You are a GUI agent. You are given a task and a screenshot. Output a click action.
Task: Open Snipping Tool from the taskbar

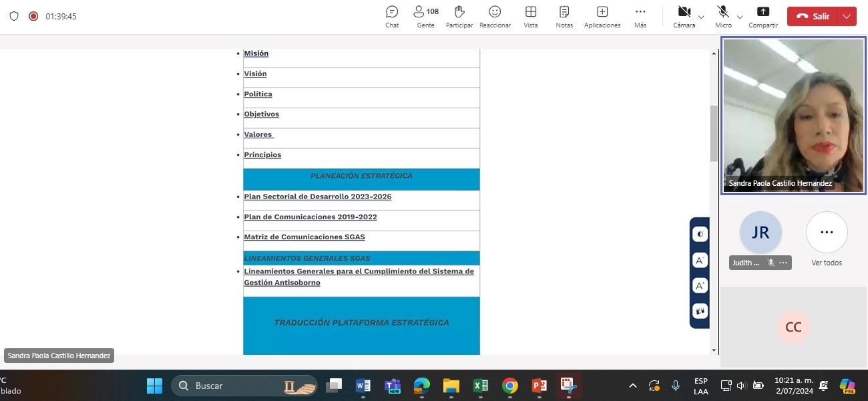569,386
